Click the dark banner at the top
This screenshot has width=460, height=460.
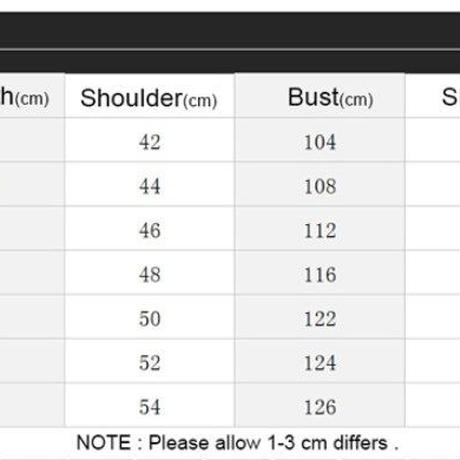point(230,42)
